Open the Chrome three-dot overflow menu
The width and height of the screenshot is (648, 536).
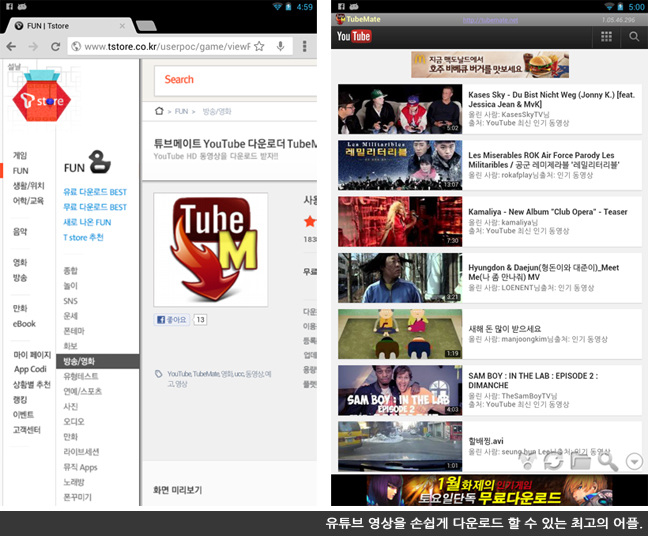tap(305, 46)
